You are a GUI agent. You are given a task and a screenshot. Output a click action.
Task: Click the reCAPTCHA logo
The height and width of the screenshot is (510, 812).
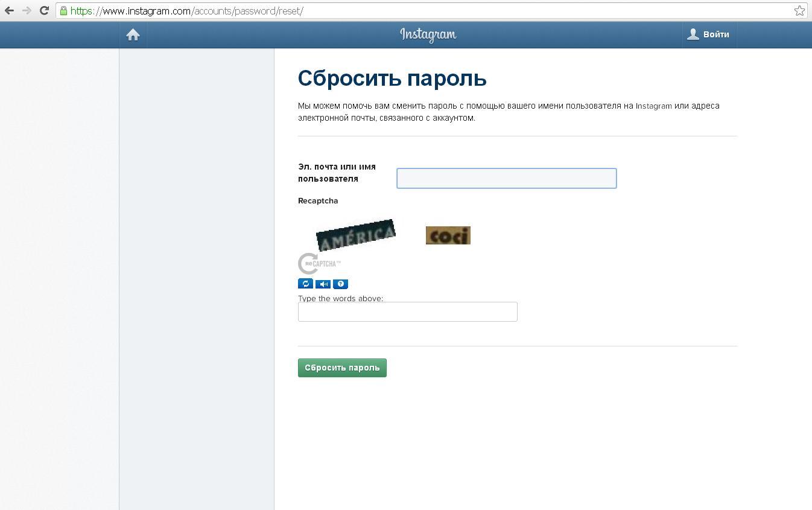(x=319, y=264)
